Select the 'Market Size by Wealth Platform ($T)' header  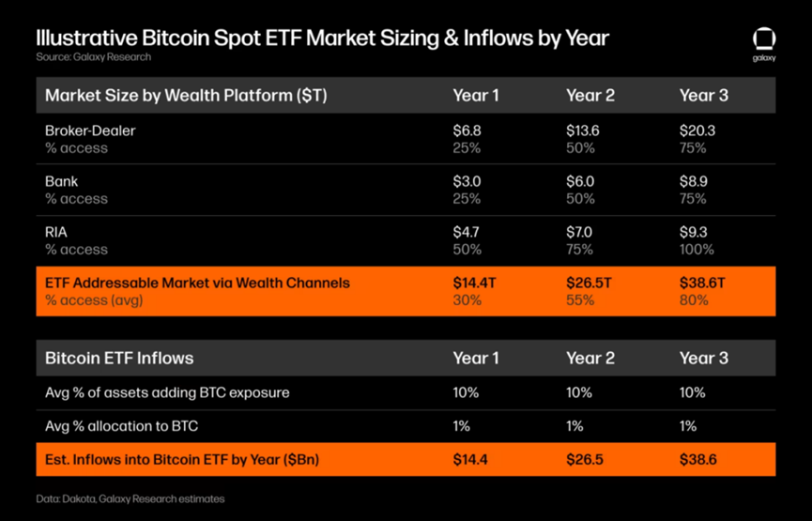[186, 95]
